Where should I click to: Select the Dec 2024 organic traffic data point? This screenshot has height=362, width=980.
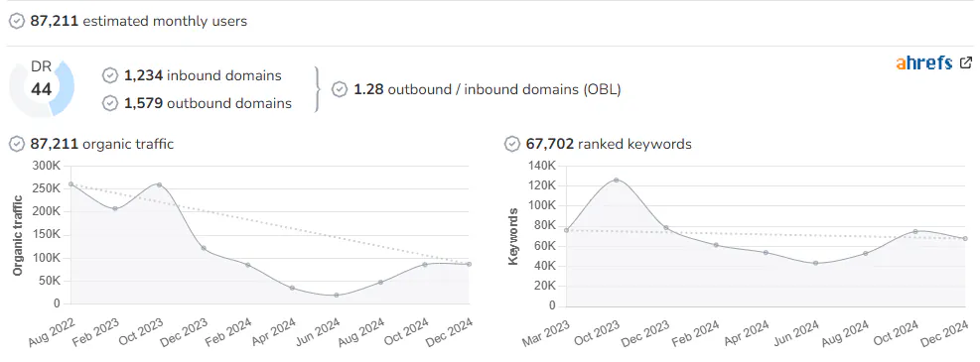tap(469, 264)
